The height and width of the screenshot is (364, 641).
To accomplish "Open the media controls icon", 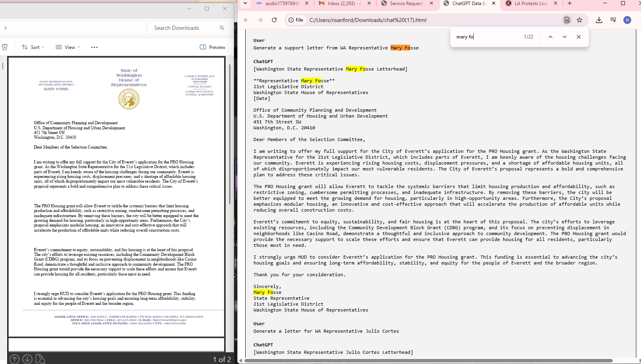I will pos(613,20).
